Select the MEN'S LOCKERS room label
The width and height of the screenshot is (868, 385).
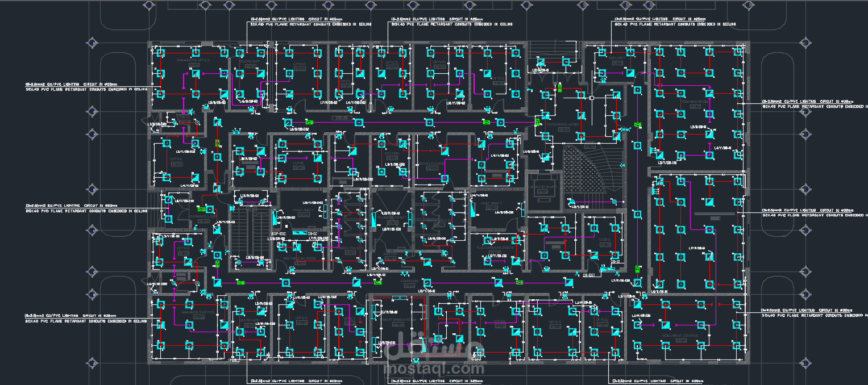(433, 163)
